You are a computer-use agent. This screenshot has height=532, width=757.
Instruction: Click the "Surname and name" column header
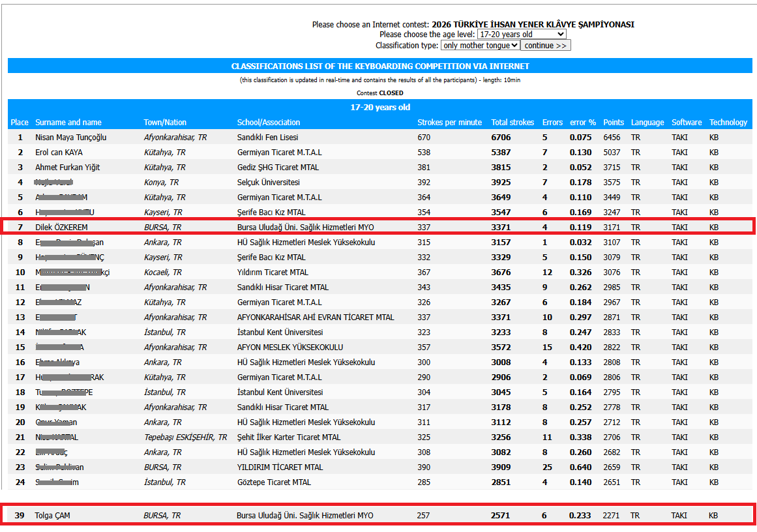pyautogui.click(x=68, y=123)
